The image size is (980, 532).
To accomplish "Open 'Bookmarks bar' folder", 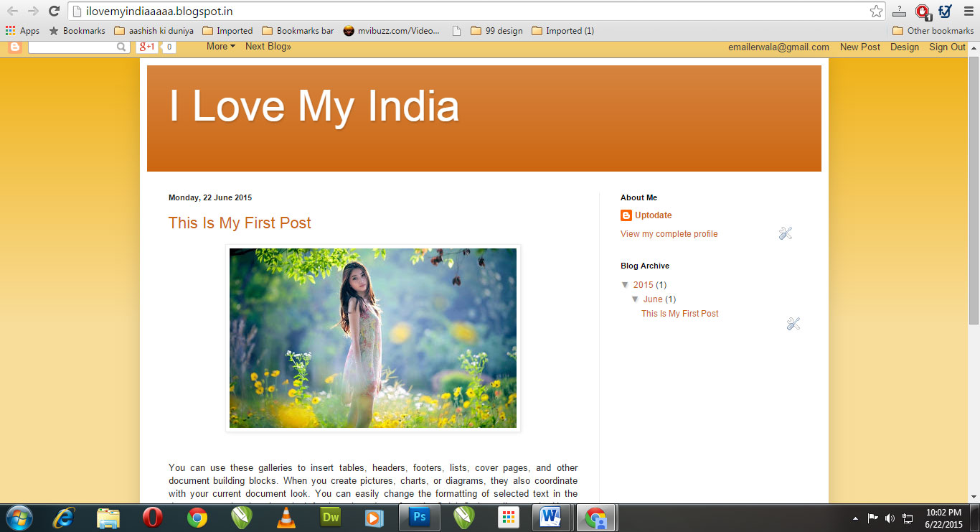I will click(x=298, y=31).
